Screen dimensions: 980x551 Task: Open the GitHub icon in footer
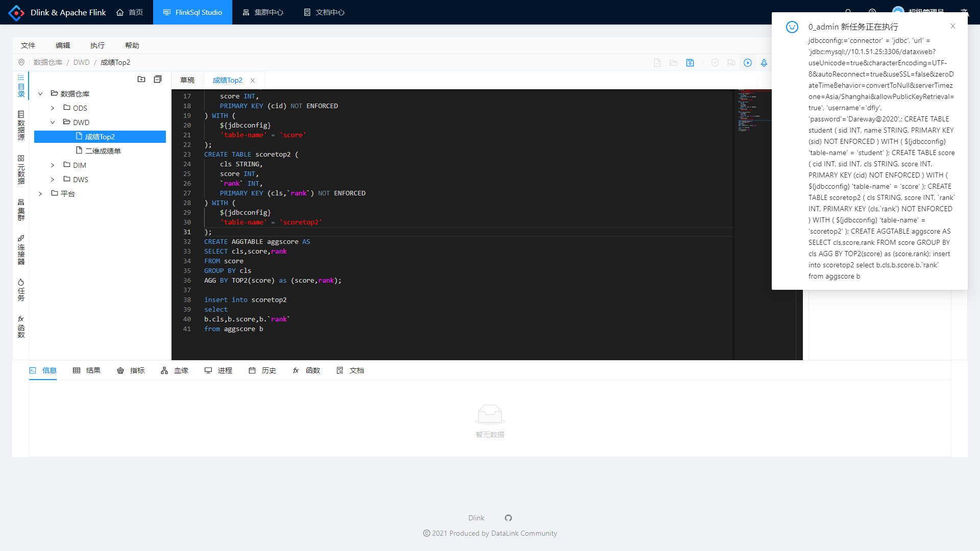point(508,518)
